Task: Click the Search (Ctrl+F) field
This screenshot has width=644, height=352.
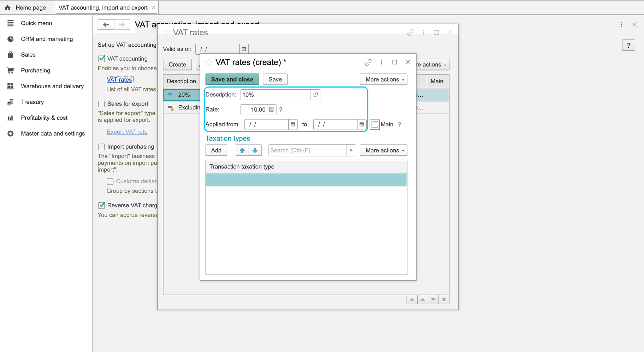Action: (x=307, y=150)
